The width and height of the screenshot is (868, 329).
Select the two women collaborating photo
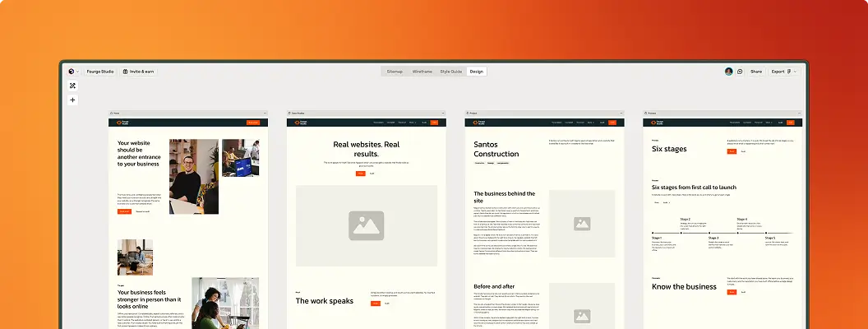[x=225, y=303]
